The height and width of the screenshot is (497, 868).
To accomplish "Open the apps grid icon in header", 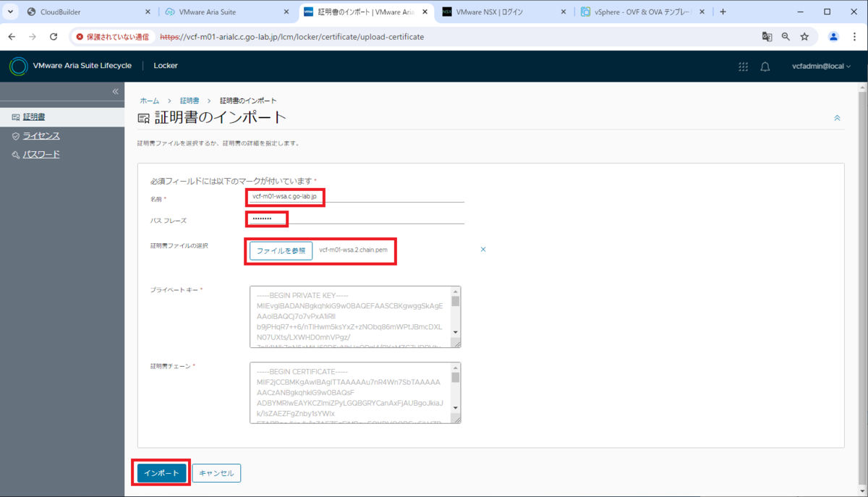I will (743, 66).
